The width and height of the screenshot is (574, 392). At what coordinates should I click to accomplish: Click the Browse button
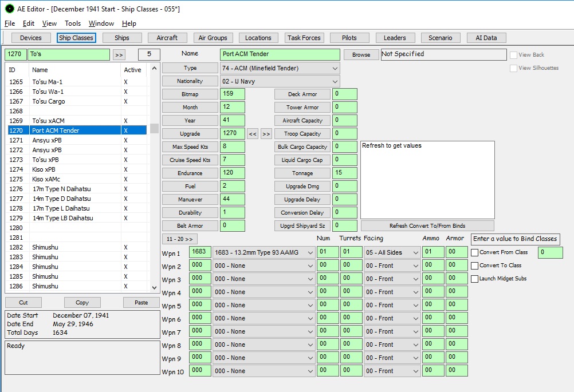pyautogui.click(x=361, y=55)
